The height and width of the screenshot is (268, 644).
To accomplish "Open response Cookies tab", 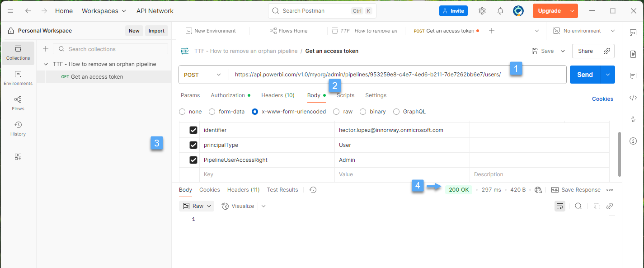I will pos(210,190).
